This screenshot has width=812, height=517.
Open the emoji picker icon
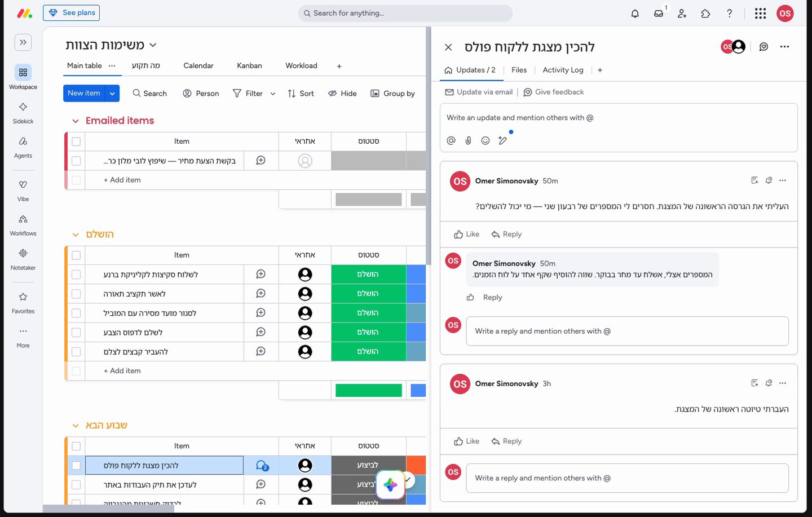[x=486, y=140]
